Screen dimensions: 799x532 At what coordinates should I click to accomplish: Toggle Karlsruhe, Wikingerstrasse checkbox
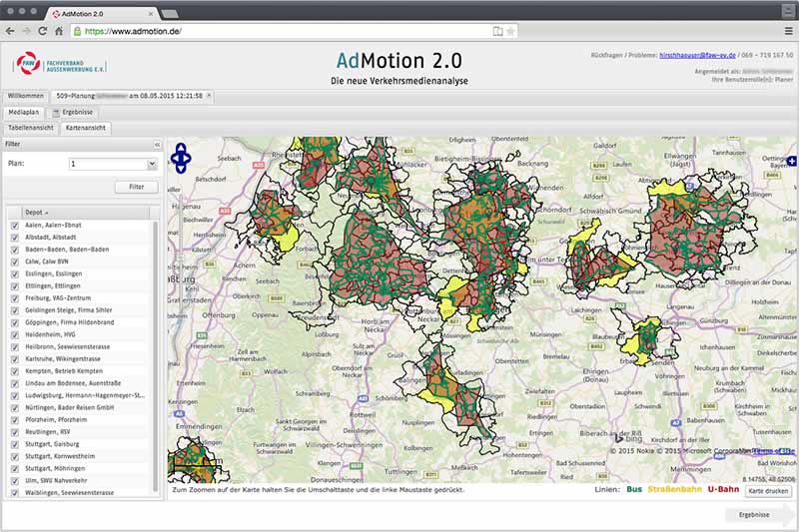click(x=14, y=359)
